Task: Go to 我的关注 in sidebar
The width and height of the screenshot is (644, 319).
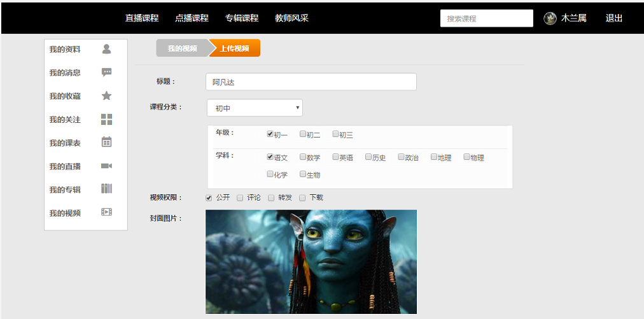Action: 65,120
